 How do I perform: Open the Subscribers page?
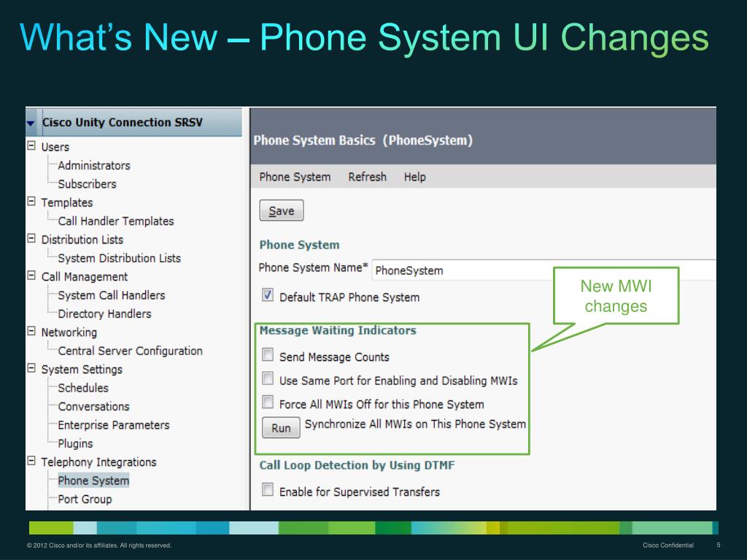(88, 184)
